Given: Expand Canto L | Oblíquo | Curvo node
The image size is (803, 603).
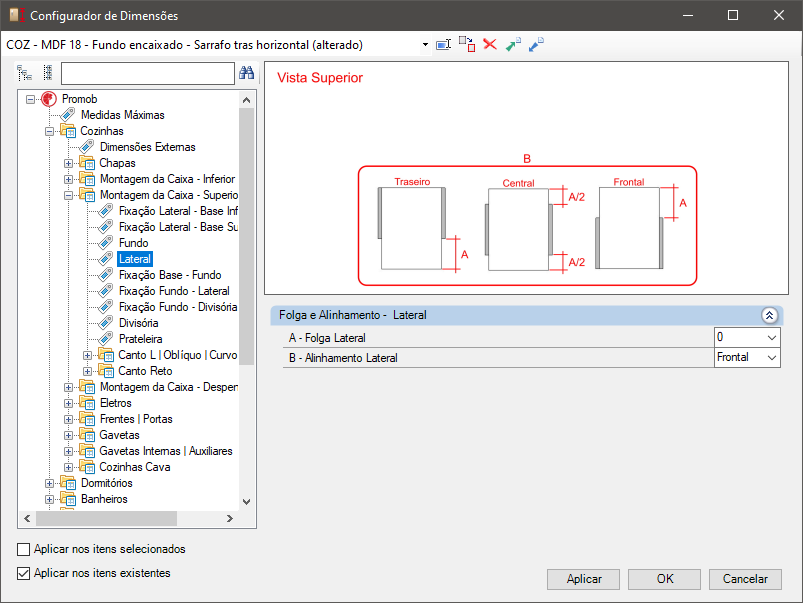Looking at the screenshot, I should click(87, 355).
